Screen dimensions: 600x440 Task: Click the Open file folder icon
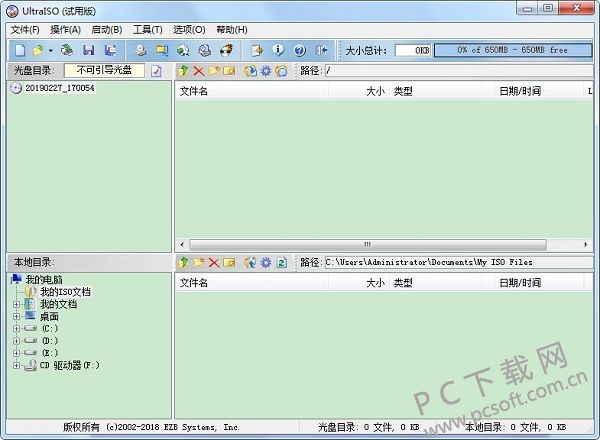38,50
